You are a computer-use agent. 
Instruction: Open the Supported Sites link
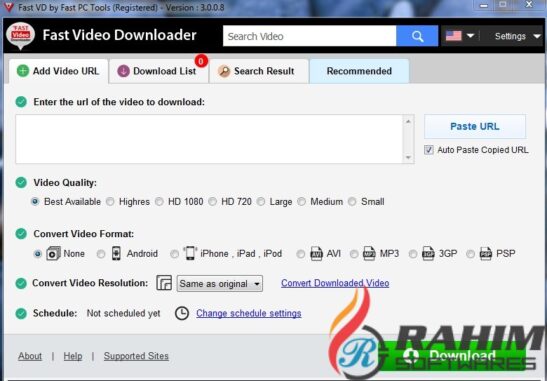tap(136, 356)
